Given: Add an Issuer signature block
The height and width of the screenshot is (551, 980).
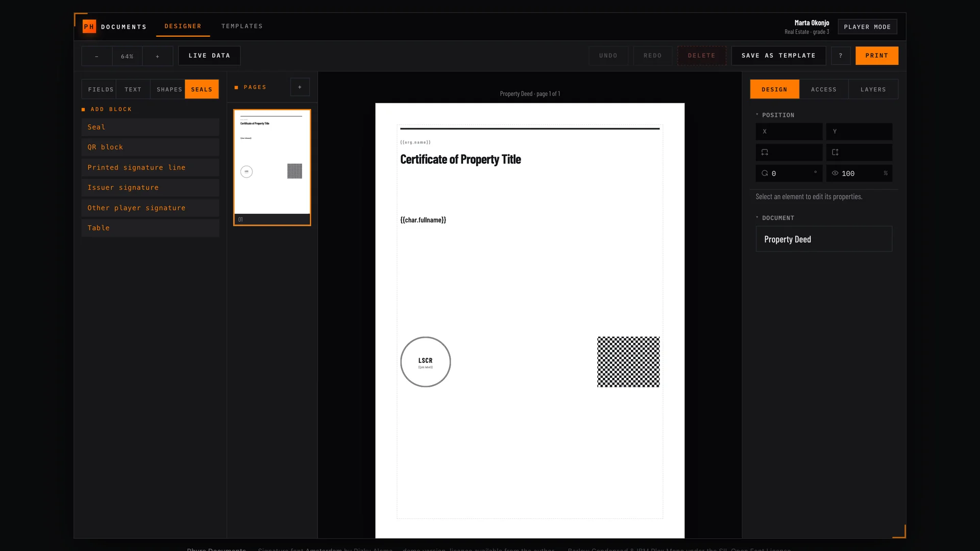Looking at the screenshot, I should pos(150,188).
